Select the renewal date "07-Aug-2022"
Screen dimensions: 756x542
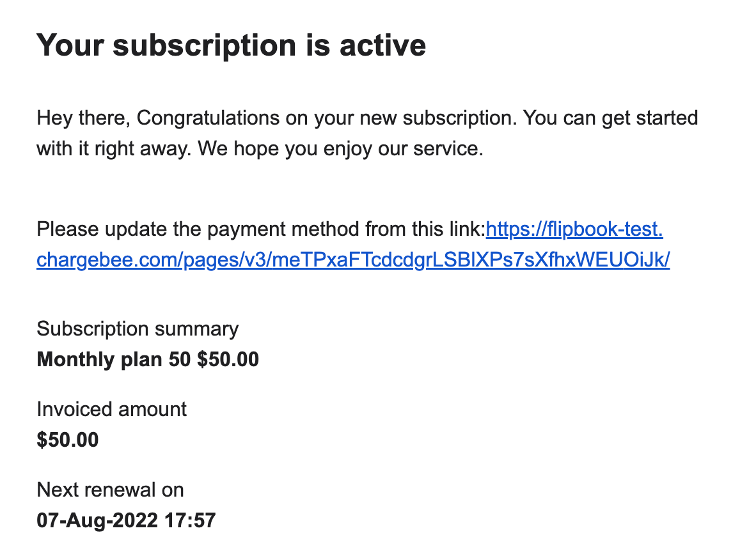[97, 521]
